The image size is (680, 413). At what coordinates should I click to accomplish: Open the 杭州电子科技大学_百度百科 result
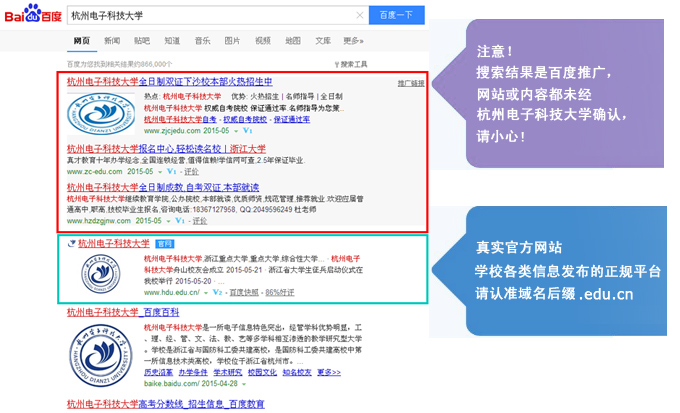click(123, 312)
